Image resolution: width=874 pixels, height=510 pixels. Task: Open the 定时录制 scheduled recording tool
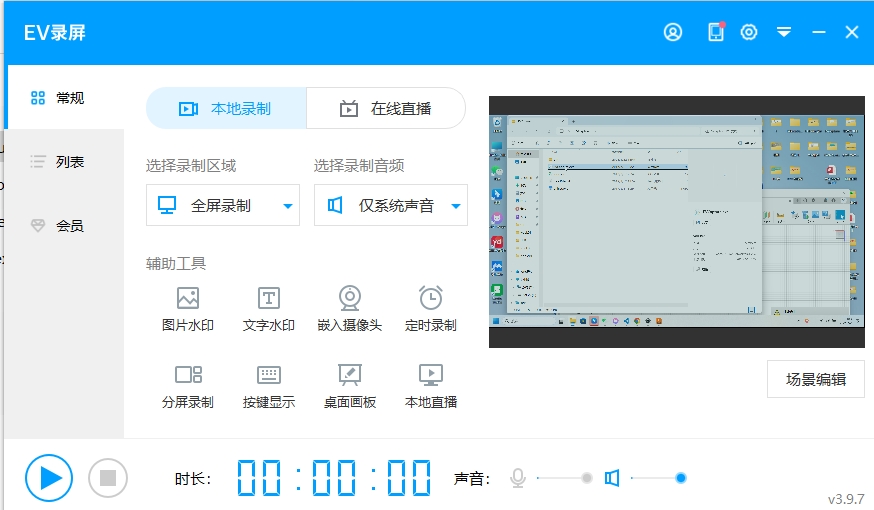click(431, 309)
